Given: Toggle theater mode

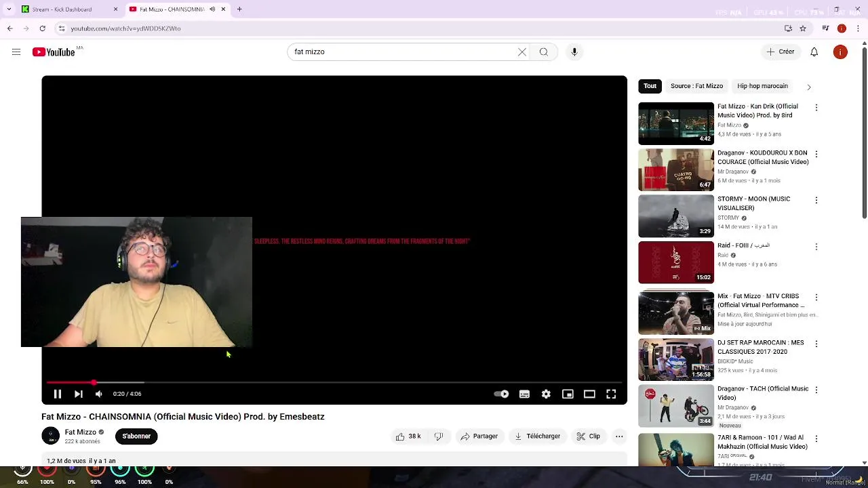Looking at the screenshot, I should click(589, 394).
